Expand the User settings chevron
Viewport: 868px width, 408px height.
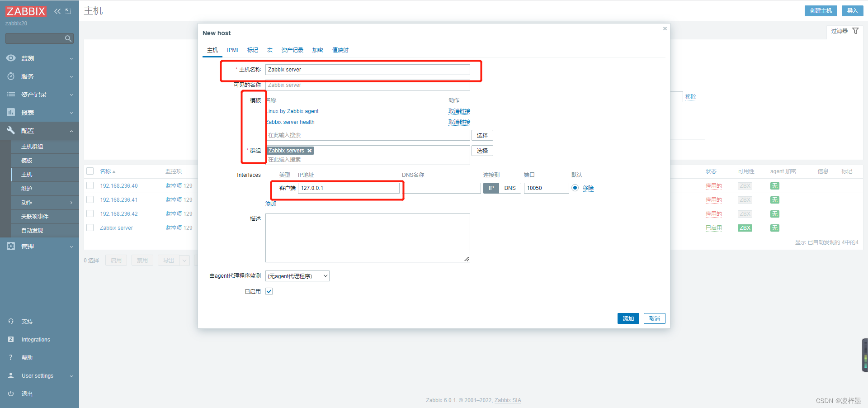pos(71,376)
